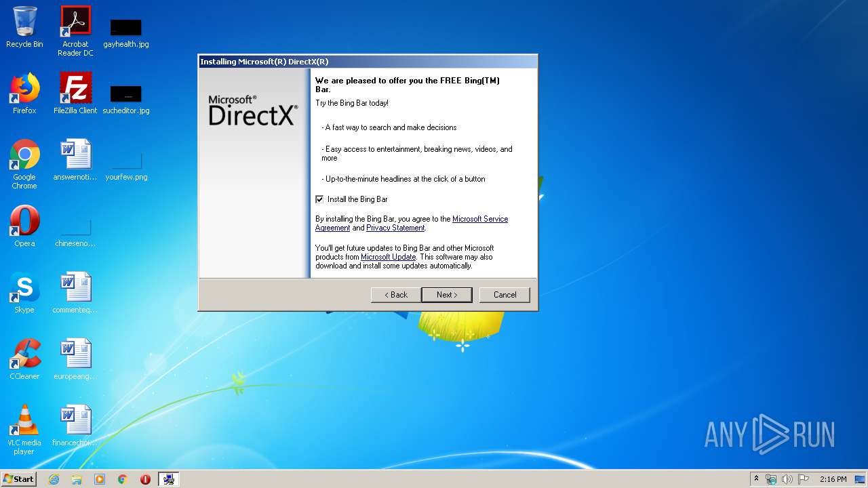Open the Privacy Statement link
Screen dimensions: 868x488
click(395, 228)
